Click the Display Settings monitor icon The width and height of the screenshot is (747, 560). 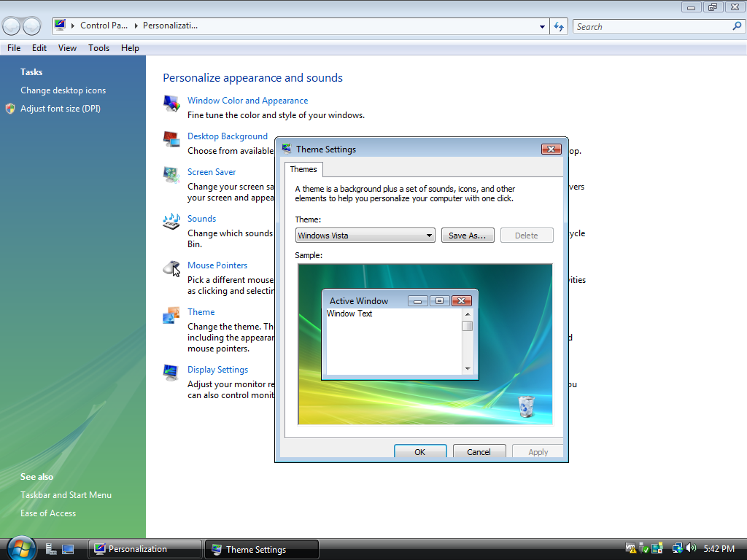pos(171,372)
